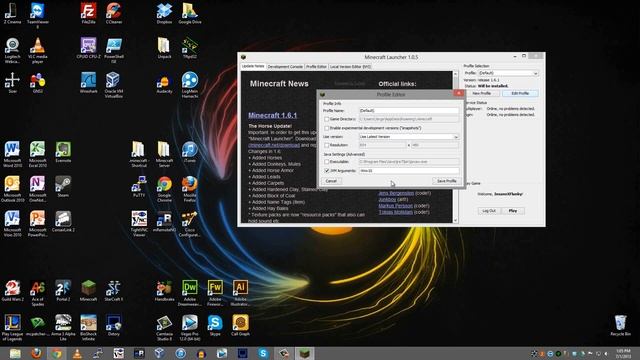Open the CPUID CPU-Z shortcut
The height and width of the screenshot is (360, 640).
click(x=88, y=48)
